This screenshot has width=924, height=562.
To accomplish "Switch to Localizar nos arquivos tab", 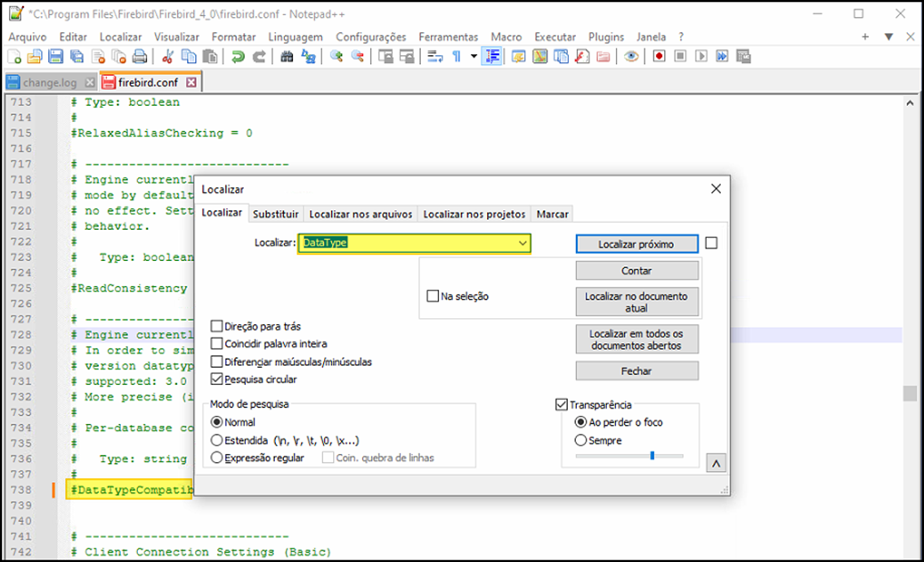I will pos(361,214).
